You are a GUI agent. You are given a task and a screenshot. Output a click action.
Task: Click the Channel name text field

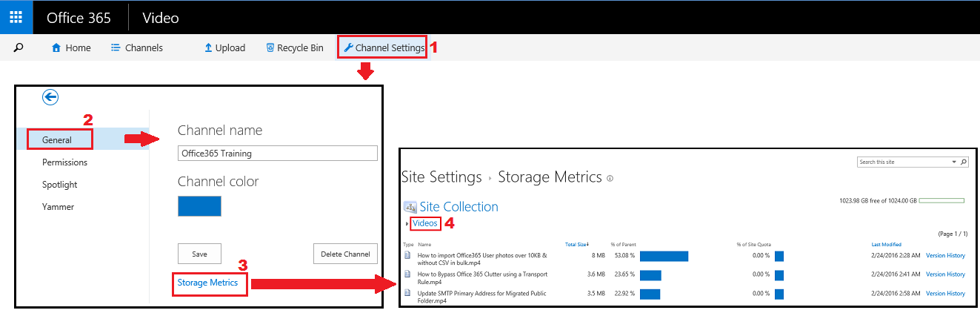pos(278,153)
